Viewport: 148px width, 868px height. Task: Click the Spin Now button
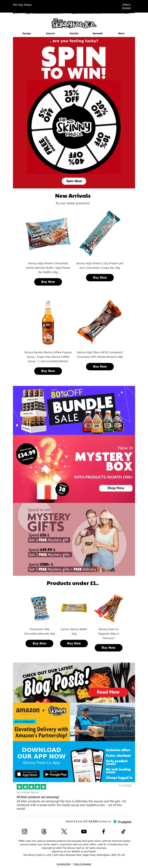74,181
